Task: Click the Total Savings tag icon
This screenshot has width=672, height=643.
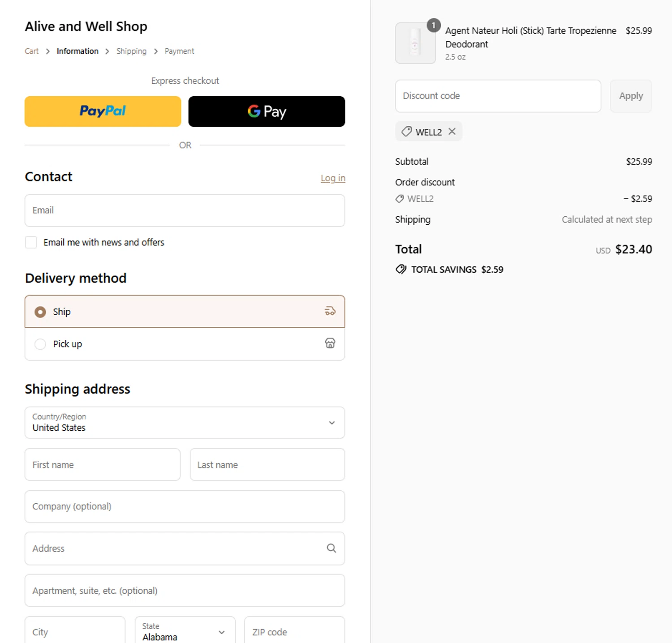Action: coord(401,269)
